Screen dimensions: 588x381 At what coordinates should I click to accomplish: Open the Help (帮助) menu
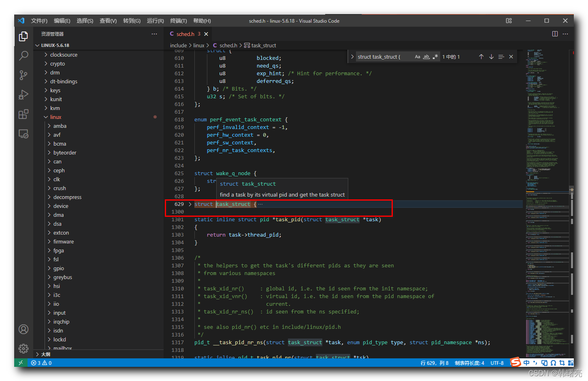click(x=202, y=21)
